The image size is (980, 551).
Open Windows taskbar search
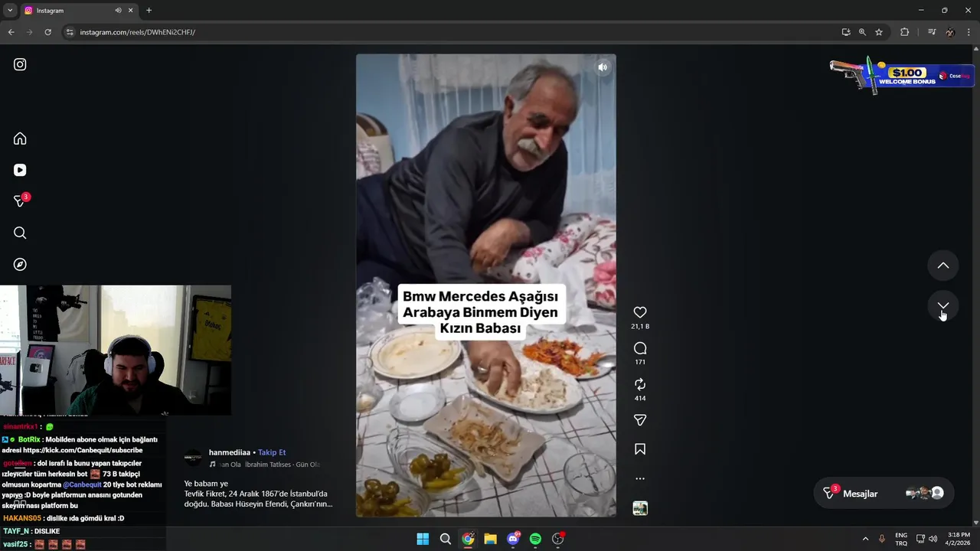coord(445,539)
